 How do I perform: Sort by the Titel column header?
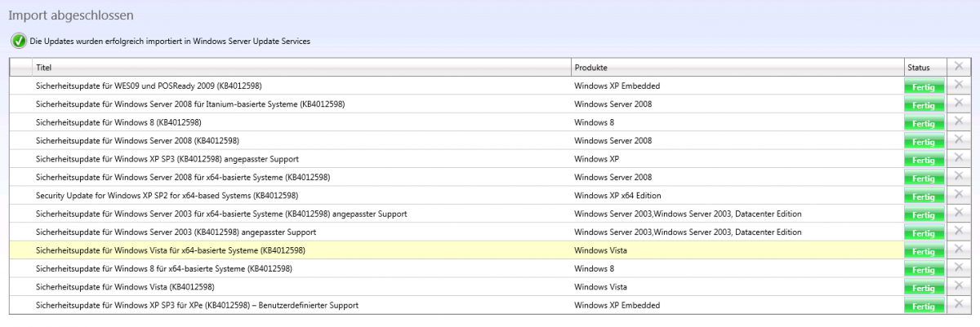[301, 67]
